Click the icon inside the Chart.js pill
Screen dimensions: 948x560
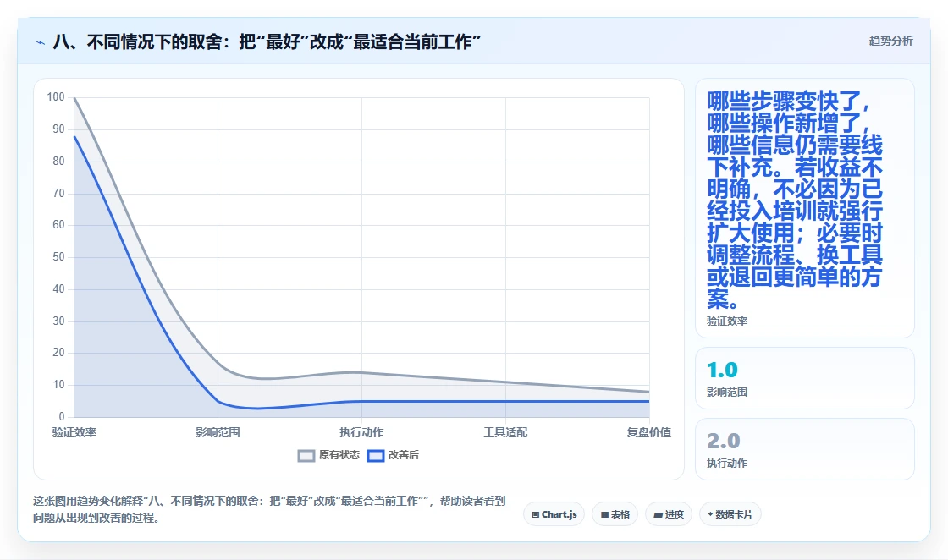535,514
